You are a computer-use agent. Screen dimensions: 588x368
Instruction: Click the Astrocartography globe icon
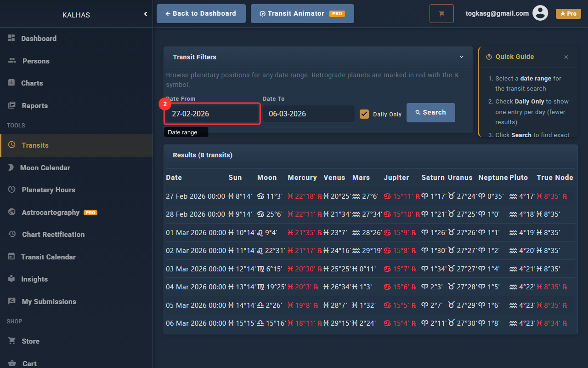(x=12, y=212)
